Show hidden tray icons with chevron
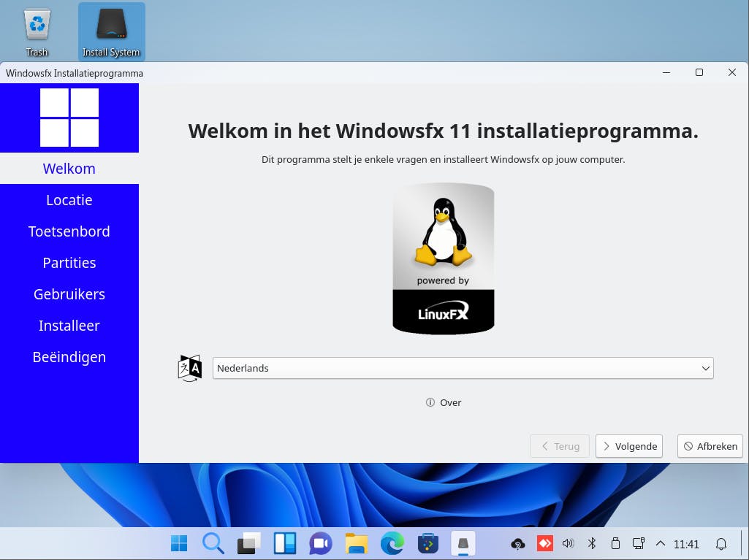This screenshot has height=560, width=749. (661, 543)
